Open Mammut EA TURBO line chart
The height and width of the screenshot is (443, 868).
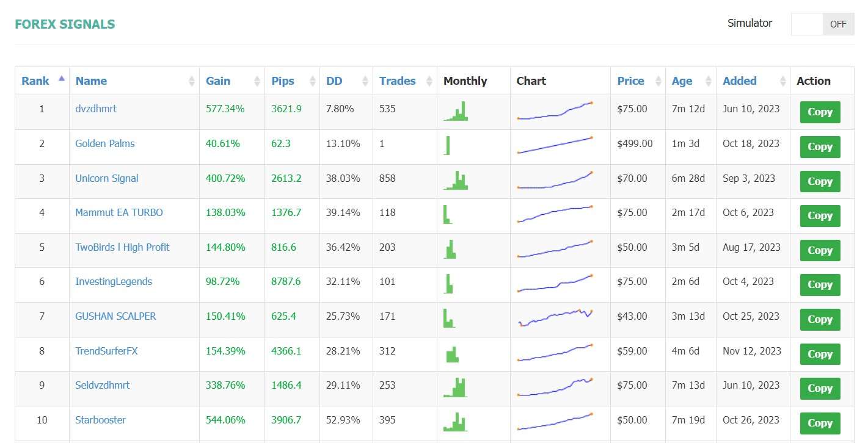click(x=555, y=214)
